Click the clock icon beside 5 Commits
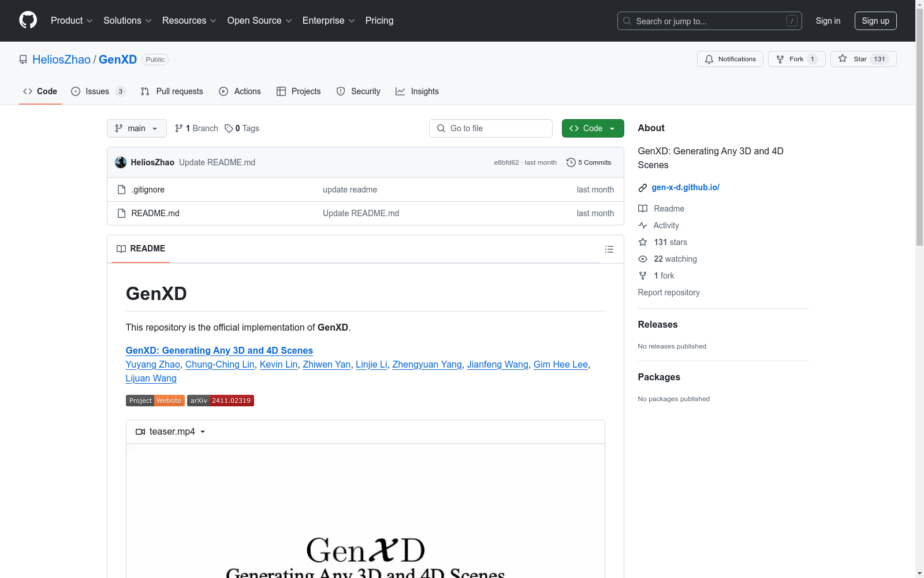 pos(571,162)
